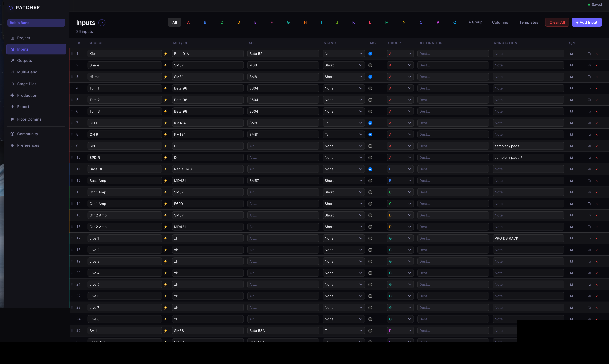Filter inputs by group P

pyautogui.click(x=438, y=22)
